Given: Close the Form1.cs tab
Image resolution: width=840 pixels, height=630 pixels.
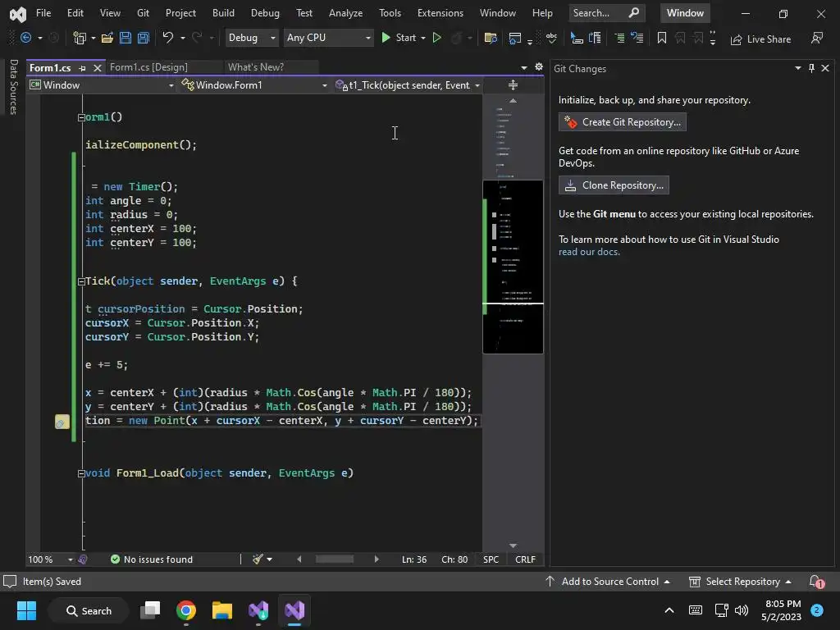Looking at the screenshot, I should pyautogui.click(x=97, y=68).
